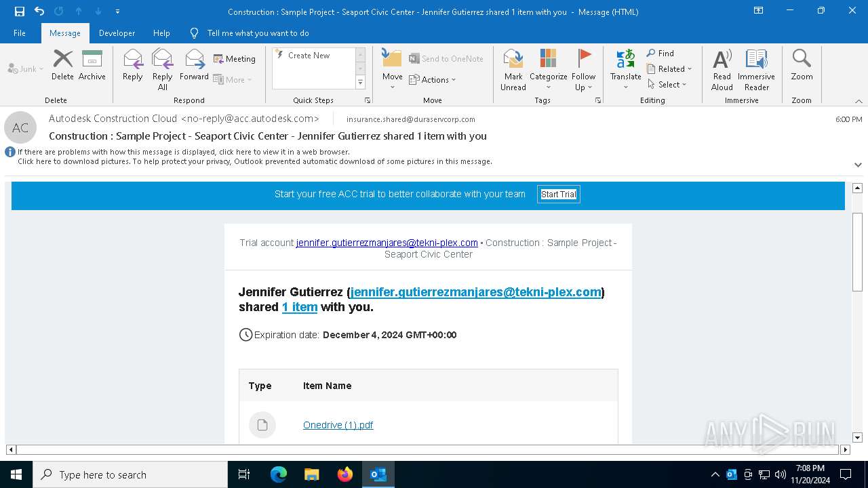Delete this email message
The image size is (868, 488).
[62, 65]
